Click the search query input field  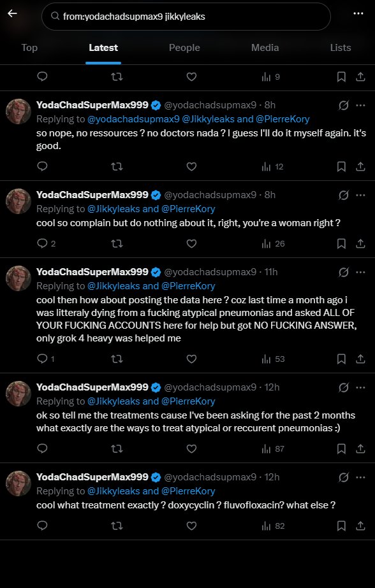(186, 17)
